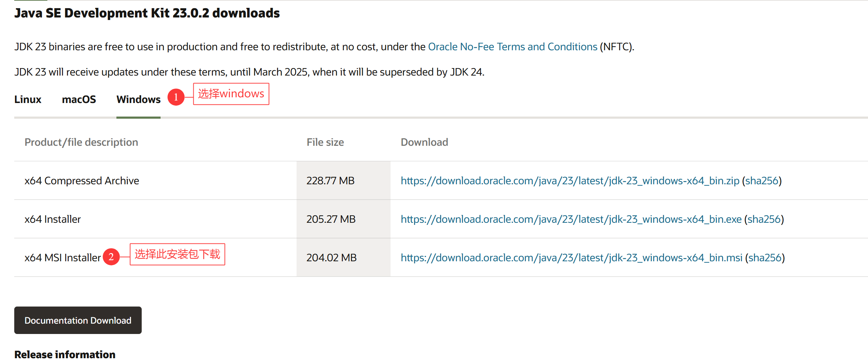The width and height of the screenshot is (868, 360).
Task: Click the 204.02 MB file size cell
Action: (x=344, y=258)
